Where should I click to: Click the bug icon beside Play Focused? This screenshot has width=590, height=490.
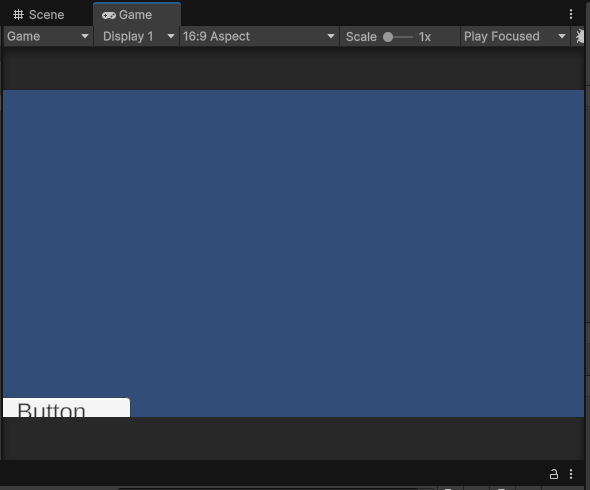pyautogui.click(x=580, y=37)
